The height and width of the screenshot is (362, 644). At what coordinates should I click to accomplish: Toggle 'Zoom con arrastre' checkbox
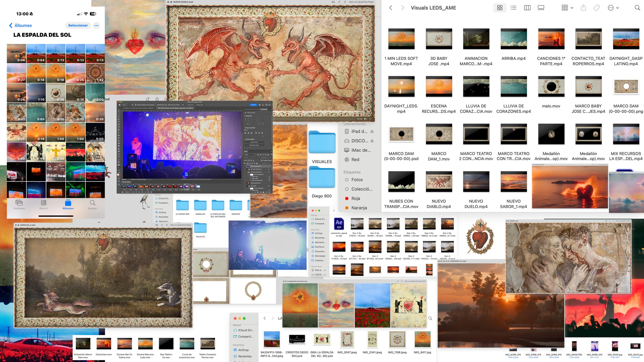click(x=169, y=105)
